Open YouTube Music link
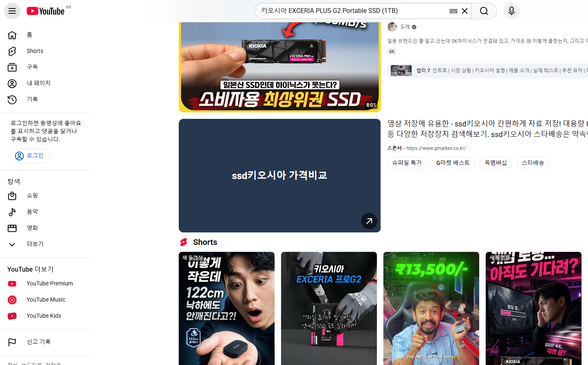Screen dimensions: 588x365 (45, 300)
